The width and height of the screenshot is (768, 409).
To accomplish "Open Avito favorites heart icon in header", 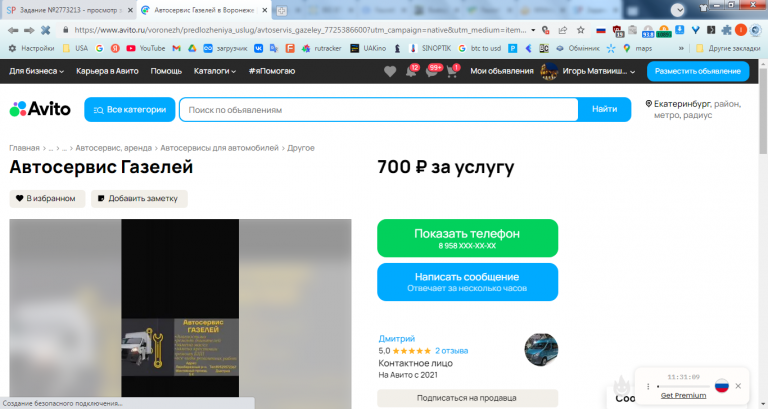I will pyautogui.click(x=390, y=72).
